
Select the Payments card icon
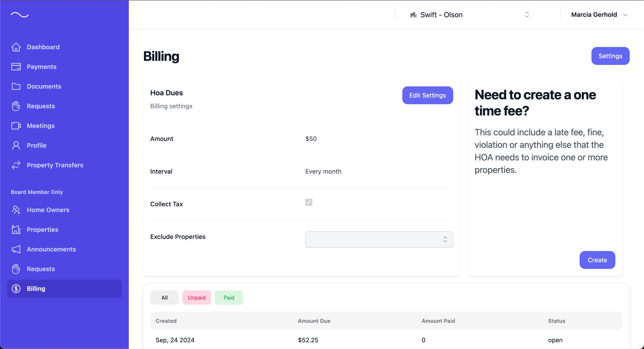click(x=16, y=66)
